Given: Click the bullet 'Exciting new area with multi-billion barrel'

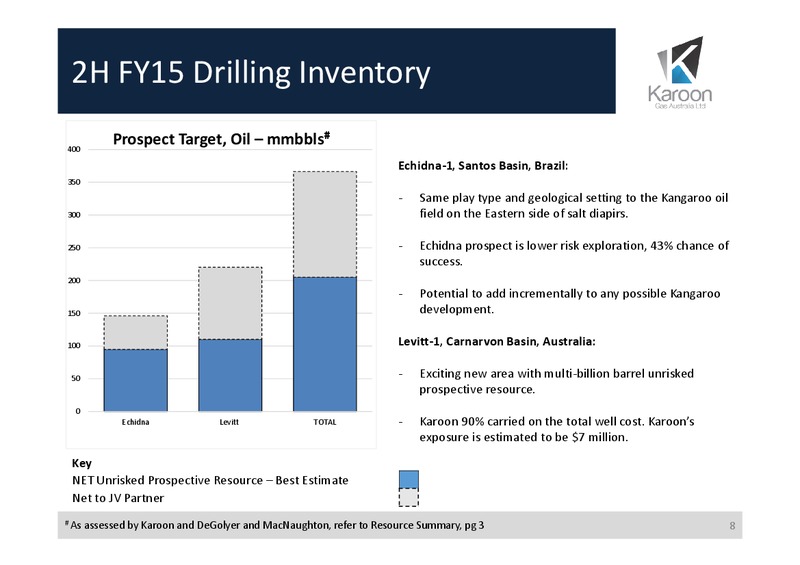Looking at the screenshot, I should pos(556,381).
